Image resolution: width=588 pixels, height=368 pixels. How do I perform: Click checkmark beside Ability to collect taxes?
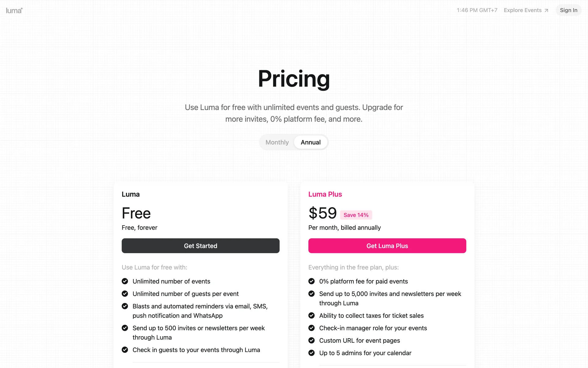click(x=311, y=316)
